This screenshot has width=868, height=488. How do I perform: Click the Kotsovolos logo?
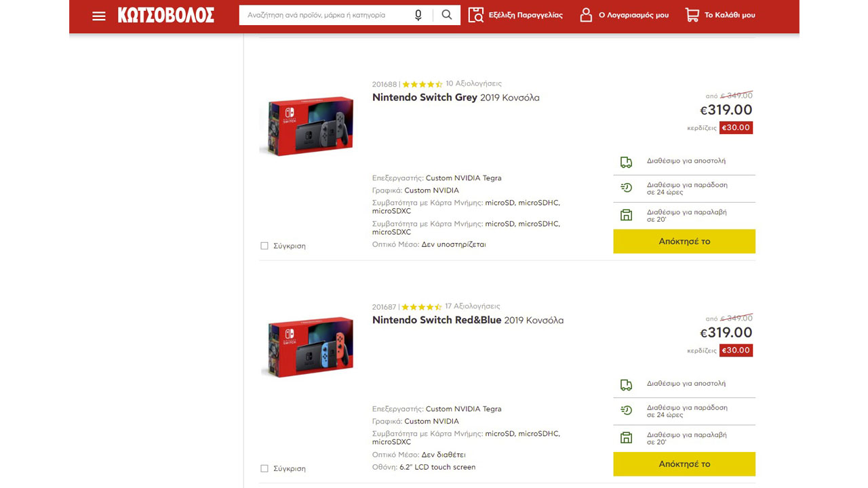point(166,15)
